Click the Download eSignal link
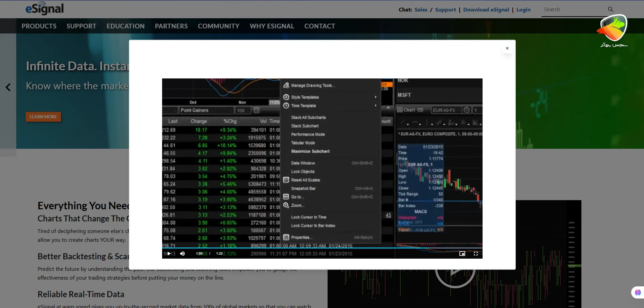 click(486, 10)
